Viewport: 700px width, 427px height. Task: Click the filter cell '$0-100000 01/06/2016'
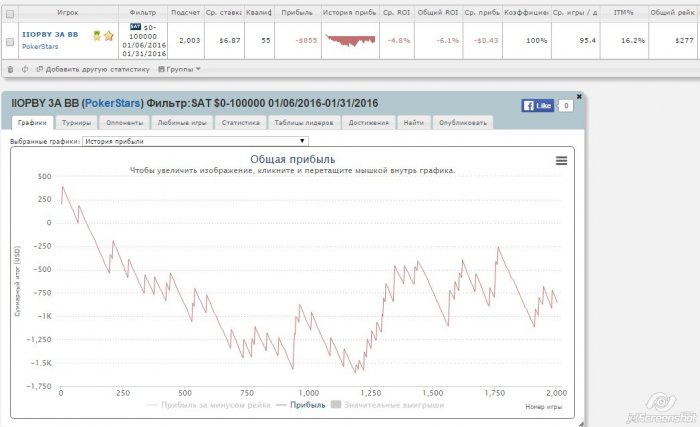[144, 40]
